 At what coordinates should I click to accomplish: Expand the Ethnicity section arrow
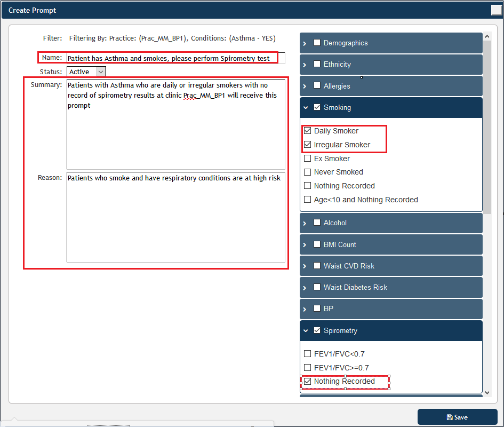(305, 65)
